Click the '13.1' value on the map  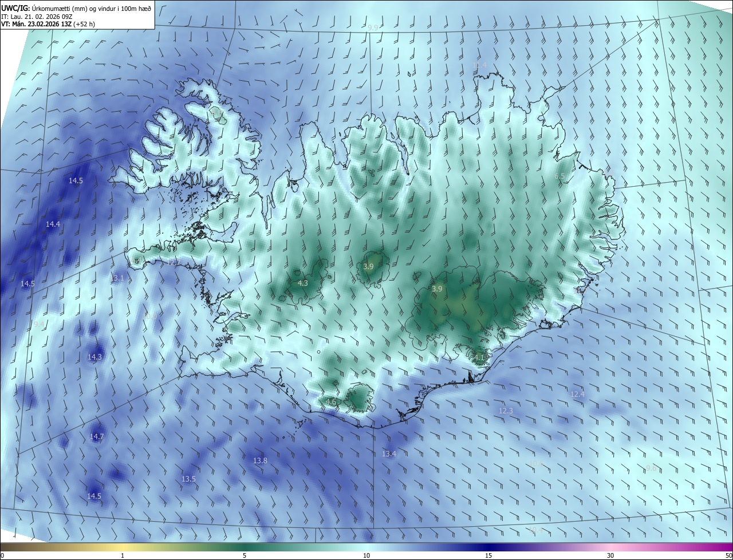point(117,278)
